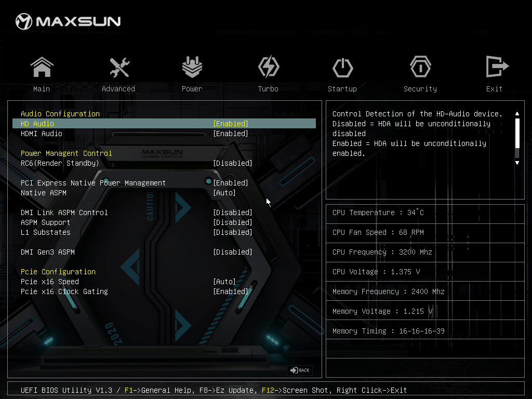Switch to the Security tab label

(x=420, y=89)
